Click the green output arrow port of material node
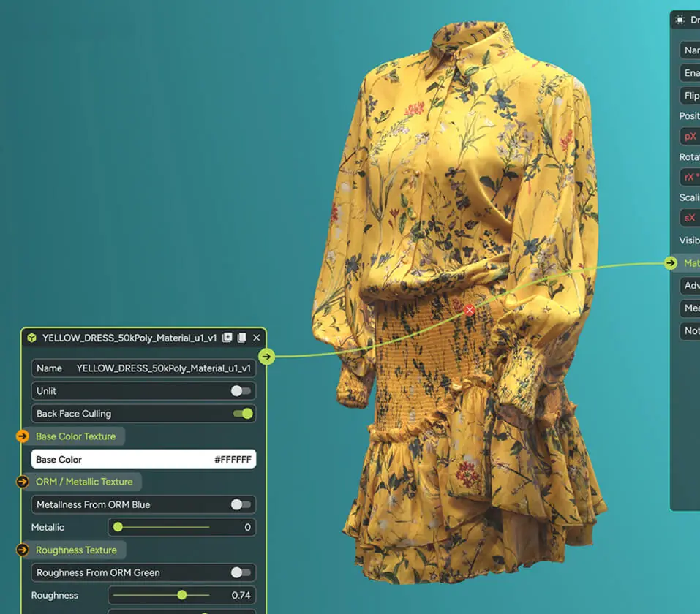The image size is (700, 614). pos(267,357)
